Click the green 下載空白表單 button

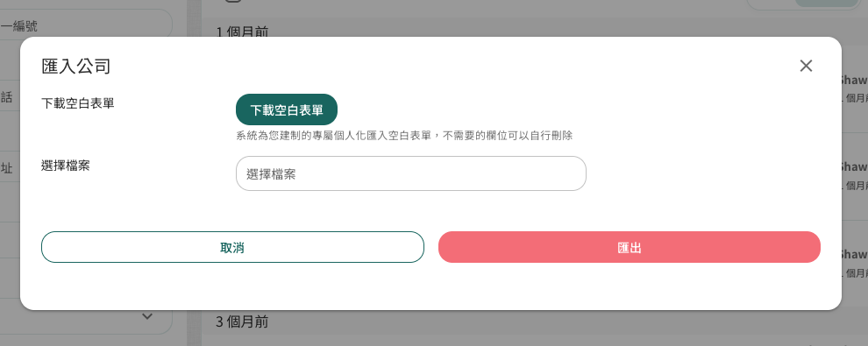(x=287, y=109)
